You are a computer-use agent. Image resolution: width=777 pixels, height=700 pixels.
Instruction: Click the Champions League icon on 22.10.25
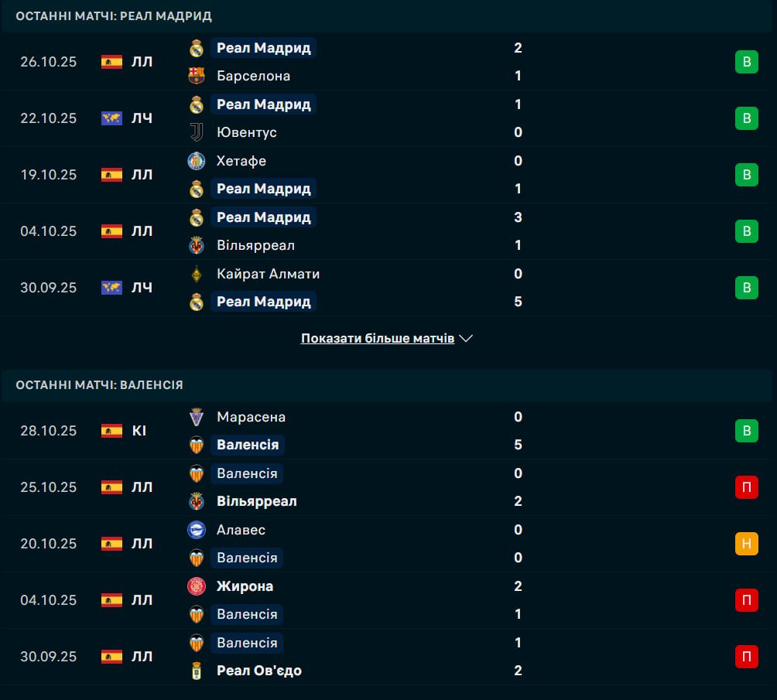tap(111, 118)
